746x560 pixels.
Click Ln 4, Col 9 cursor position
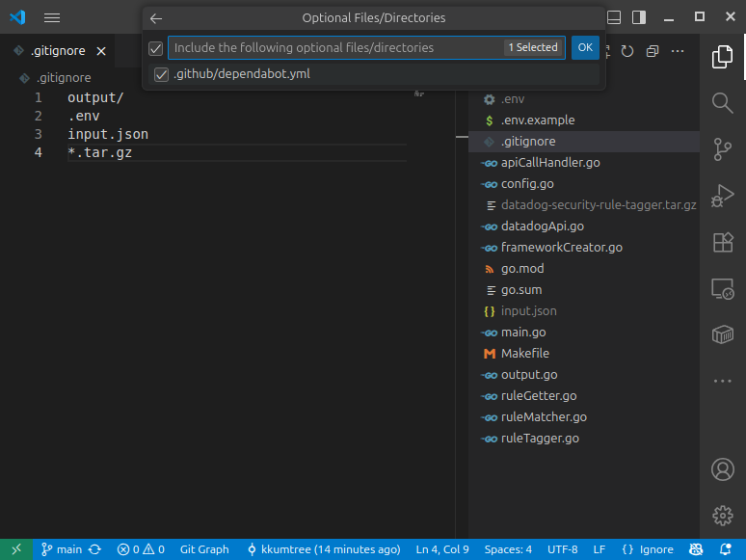click(x=442, y=549)
